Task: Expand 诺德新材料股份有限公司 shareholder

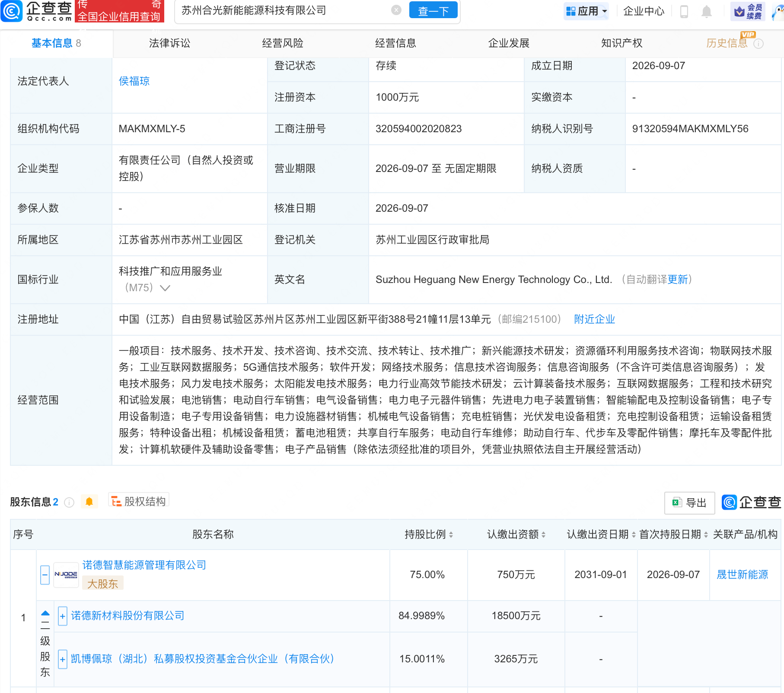Action: click(x=63, y=616)
